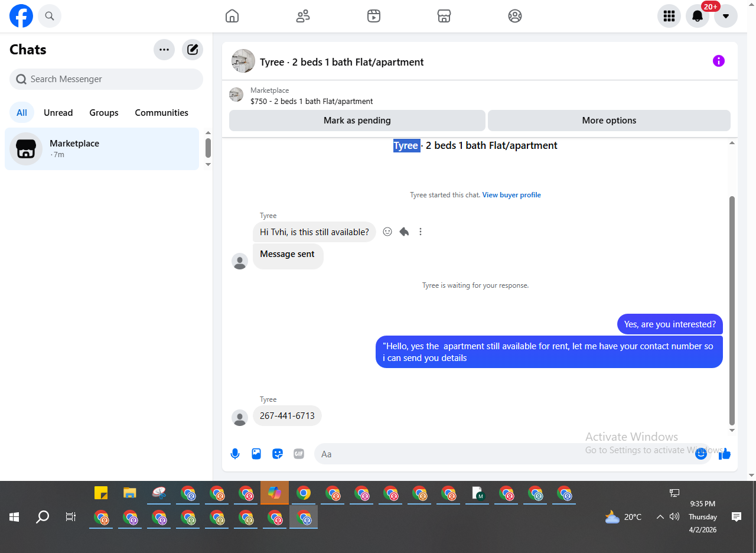The height and width of the screenshot is (553, 756).
Task: Click the 'Yes, are you interested?' message bubble
Action: pyautogui.click(x=670, y=324)
